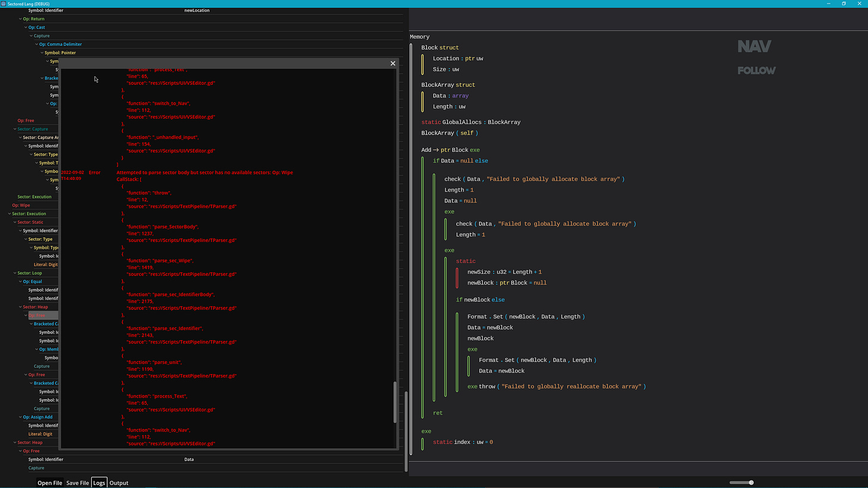This screenshot has width=868, height=488.
Task: Select the Op: Wipe tree item
Action: click(x=21, y=205)
